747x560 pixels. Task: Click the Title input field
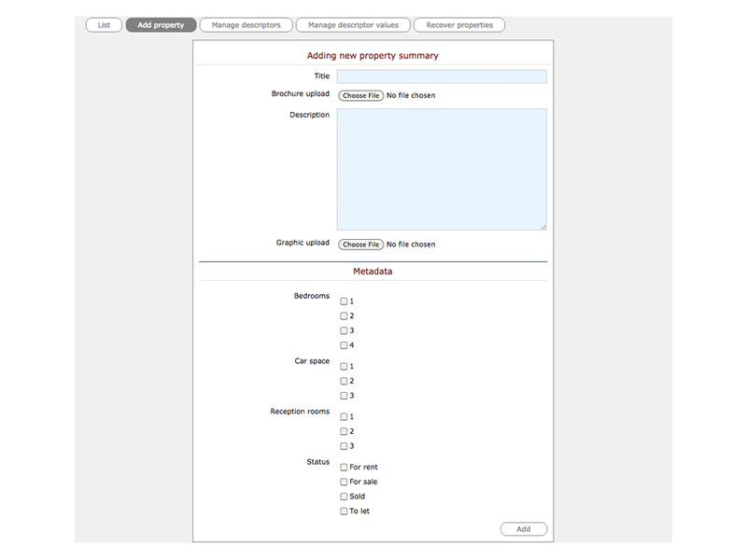[441, 77]
